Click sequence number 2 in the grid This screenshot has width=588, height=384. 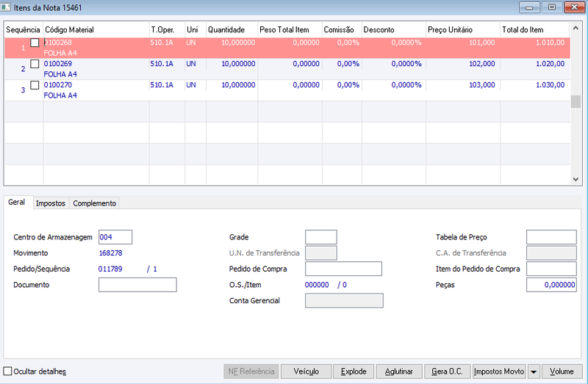[x=24, y=69]
